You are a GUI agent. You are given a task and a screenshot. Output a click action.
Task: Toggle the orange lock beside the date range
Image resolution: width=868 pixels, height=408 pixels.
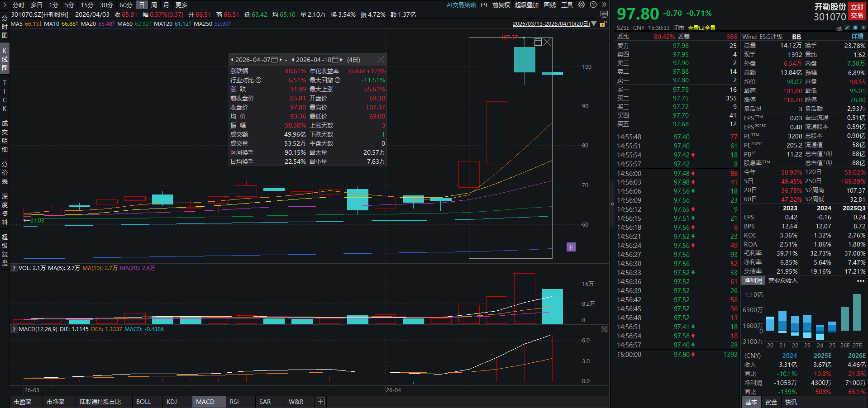click(602, 23)
